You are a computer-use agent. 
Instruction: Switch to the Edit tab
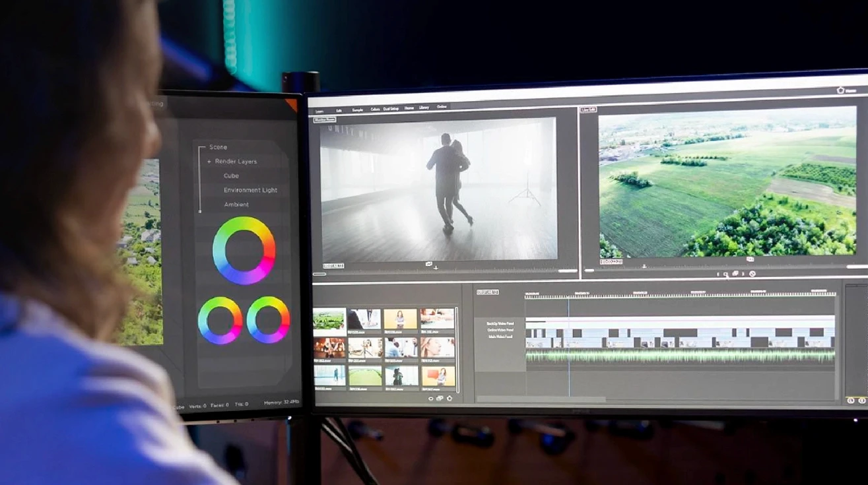pyautogui.click(x=339, y=110)
